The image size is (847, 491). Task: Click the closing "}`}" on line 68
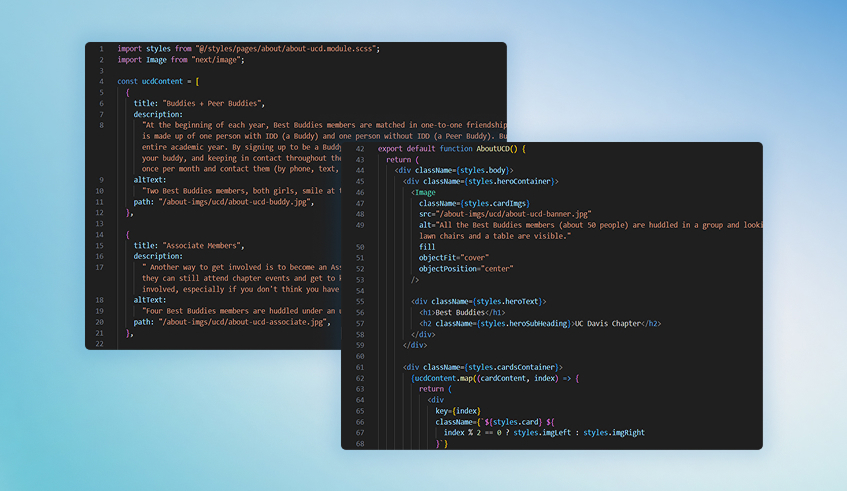(442, 444)
